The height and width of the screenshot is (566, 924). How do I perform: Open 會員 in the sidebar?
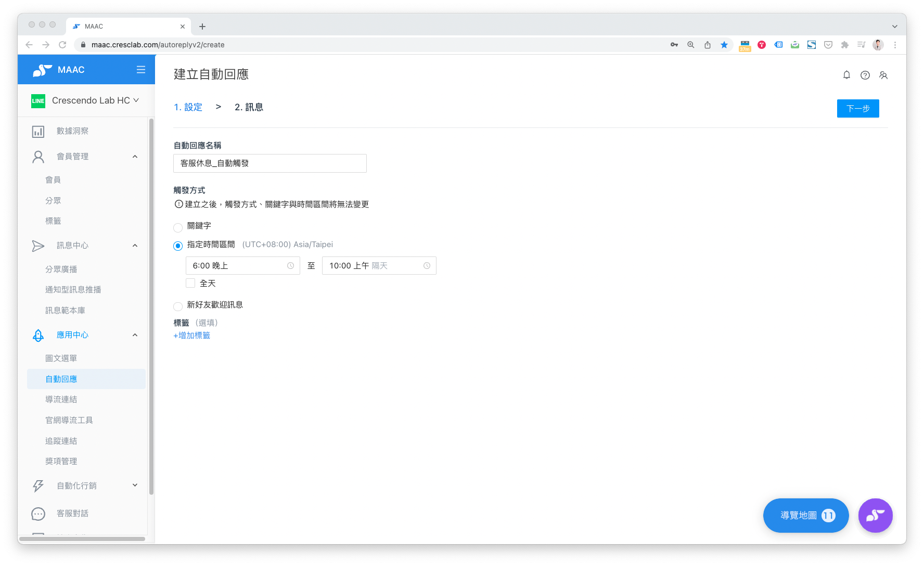tap(53, 180)
